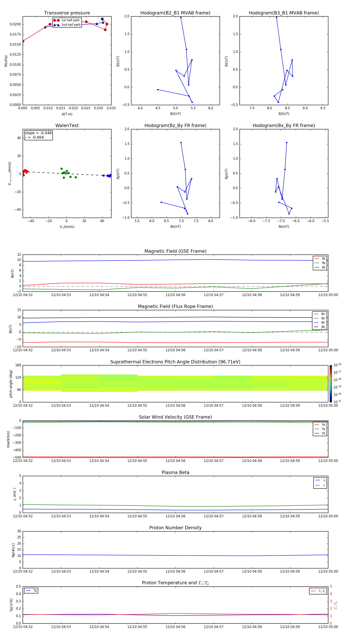Click the By' legend entry in flux rope plot
Screen dimensions: 351x644
(320, 318)
